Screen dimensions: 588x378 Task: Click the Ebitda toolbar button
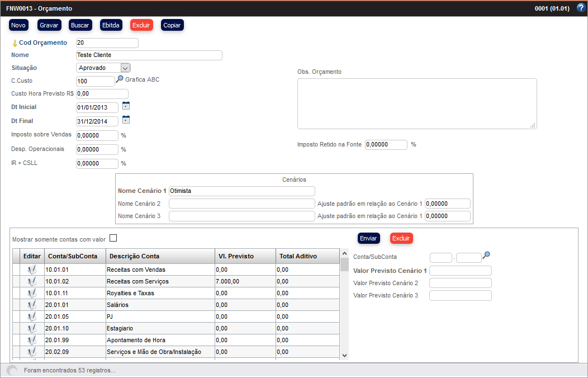click(x=111, y=25)
